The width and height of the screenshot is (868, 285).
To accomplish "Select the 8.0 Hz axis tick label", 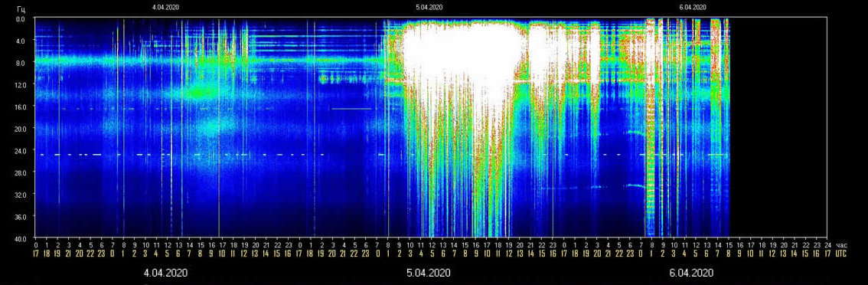I will pyautogui.click(x=25, y=63).
